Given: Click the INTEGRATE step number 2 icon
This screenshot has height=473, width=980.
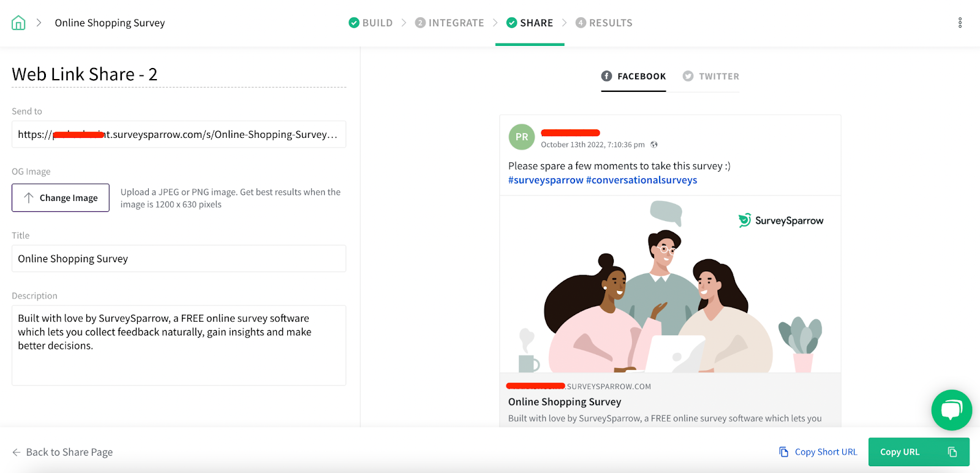Looking at the screenshot, I should [x=420, y=23].
